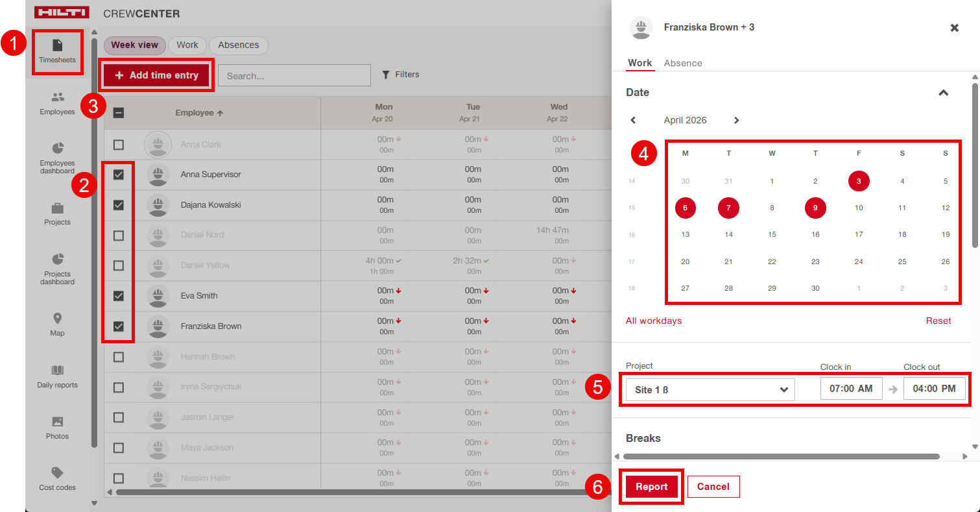This screenshot has height=512, width=980.
Task: Sort by Employee column header
Action: point(199,113)
